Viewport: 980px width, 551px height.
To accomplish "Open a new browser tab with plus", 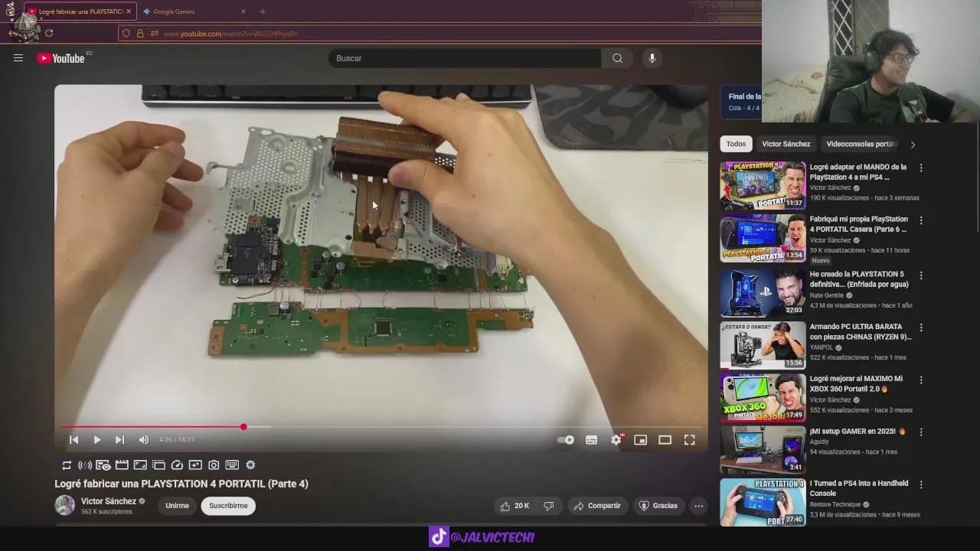I will tap(263, 11).
